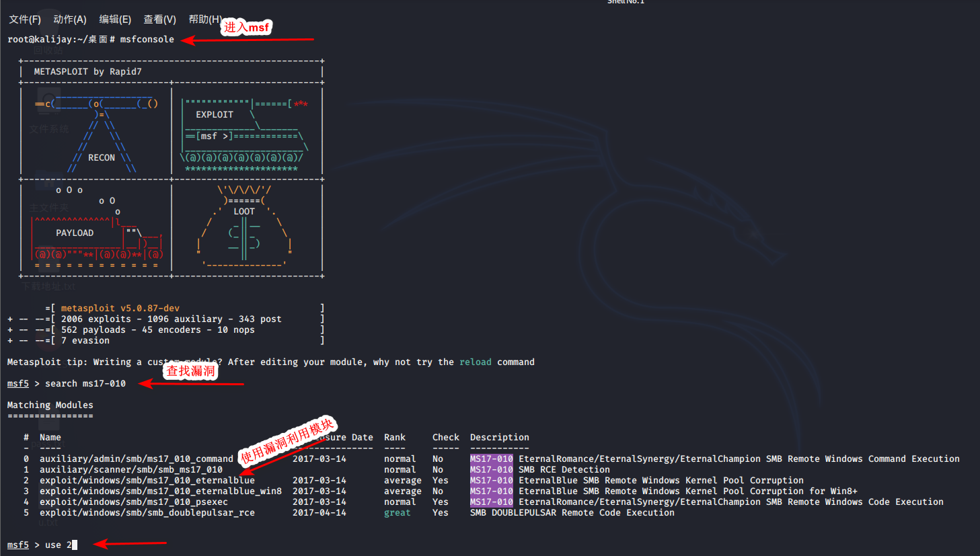The height and width of the screenshot is (556, 980).
Task: Click the smb_doublepulsar_rce module name
Action: pyautogui.click(x=147, y=513)
